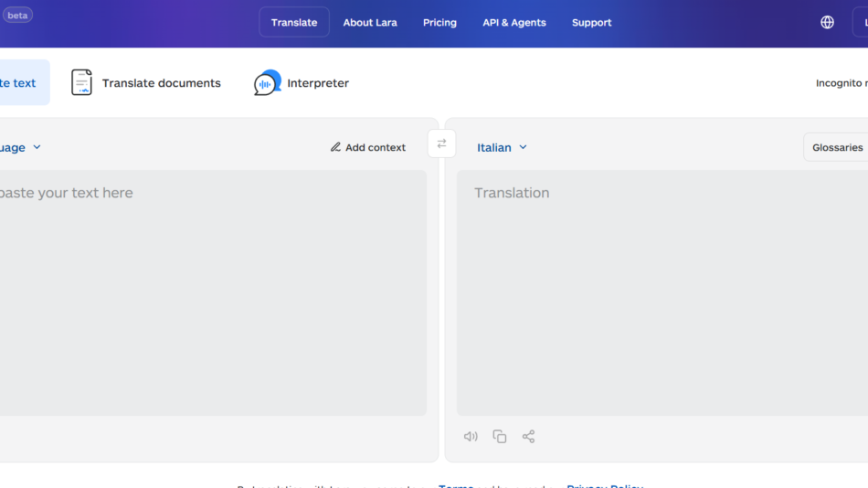
Task: Share the translation via share icon
Action: (528, 437)
